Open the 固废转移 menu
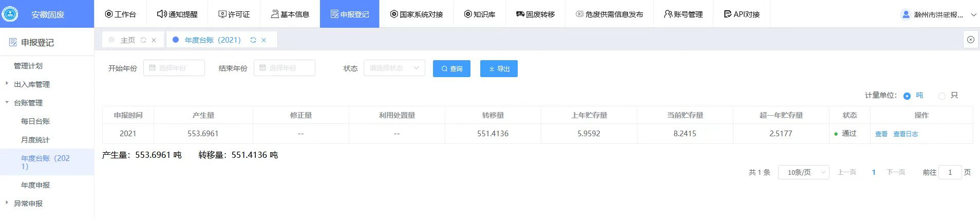This screenshot has height=219, width=980. (535, 14)
